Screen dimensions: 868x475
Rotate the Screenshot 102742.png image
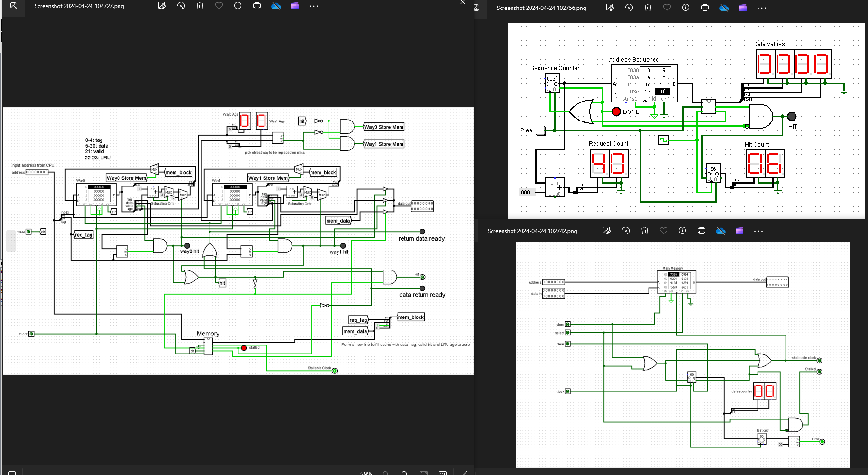pos(626,231)
